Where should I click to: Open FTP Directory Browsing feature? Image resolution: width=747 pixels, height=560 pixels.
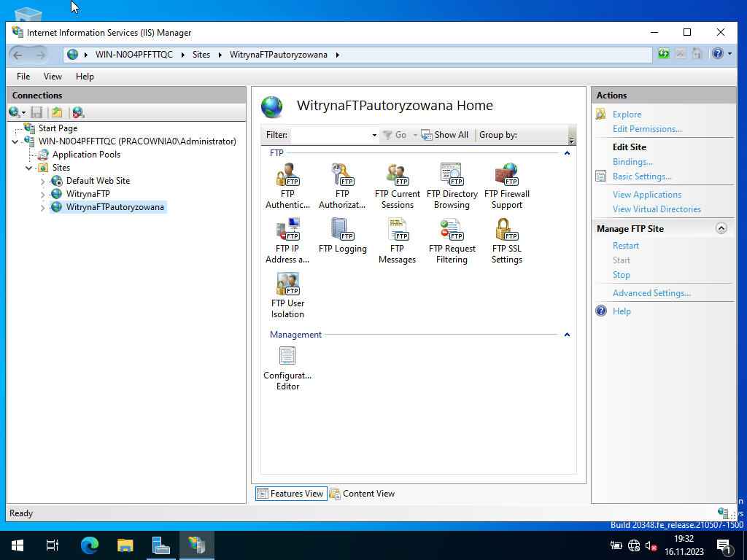[x=452, y=186]
